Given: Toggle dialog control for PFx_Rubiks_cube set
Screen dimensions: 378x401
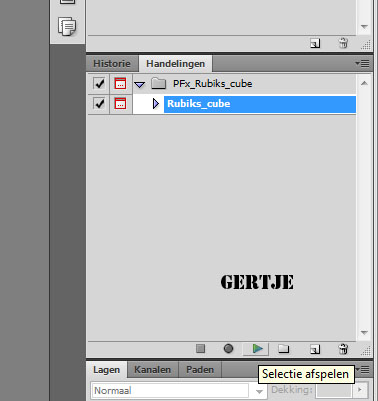Looking at the screenshot, I should click(120, 83).
